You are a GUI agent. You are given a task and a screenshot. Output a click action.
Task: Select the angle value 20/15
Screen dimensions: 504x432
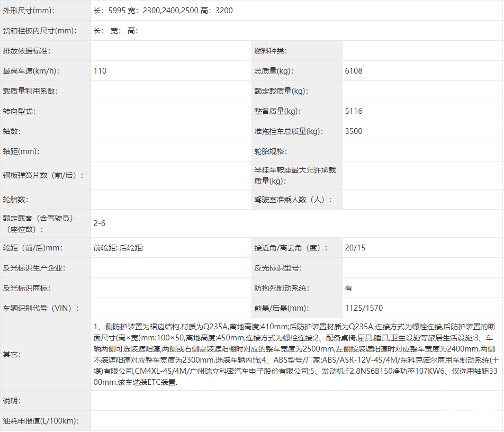click(355, 248)
